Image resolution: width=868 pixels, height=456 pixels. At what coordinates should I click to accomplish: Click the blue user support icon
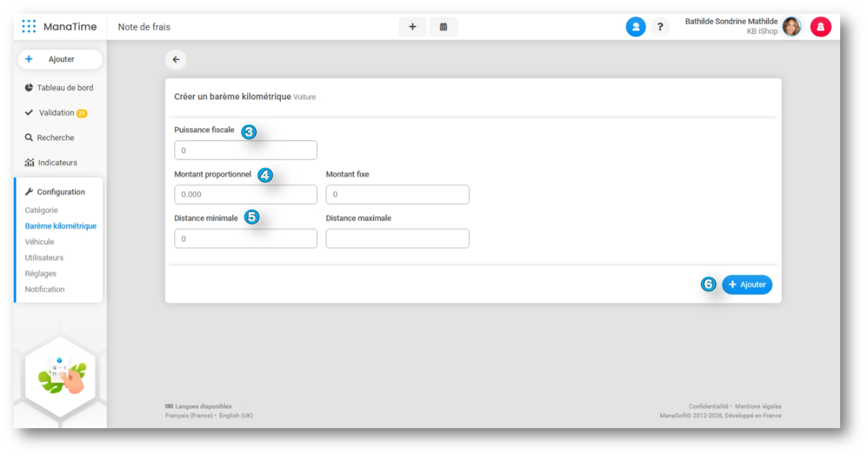(635, 27)
